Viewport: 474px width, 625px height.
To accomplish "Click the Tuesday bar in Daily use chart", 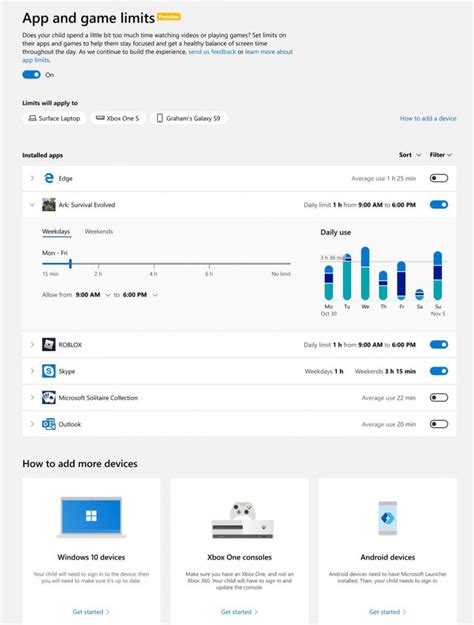I will click(x=347, y=277).
